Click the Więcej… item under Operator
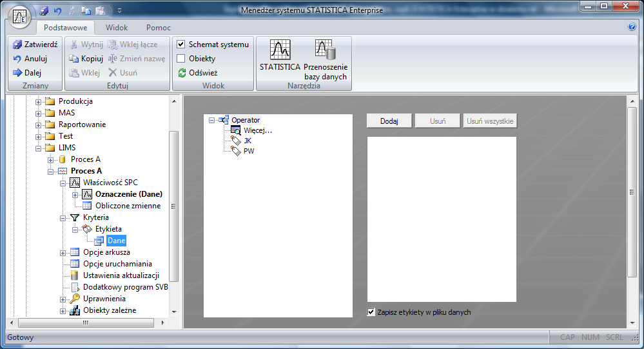 click(x=257, y=130)
